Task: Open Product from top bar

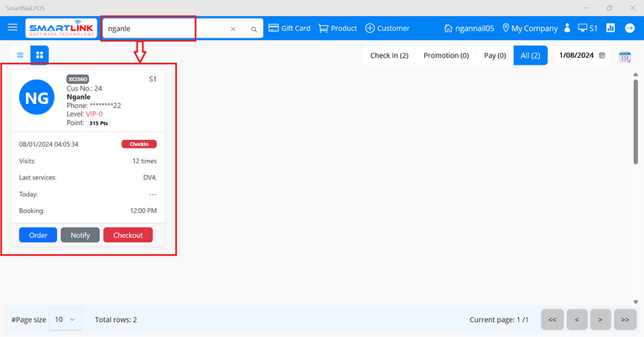Action: tap(337, 28)
